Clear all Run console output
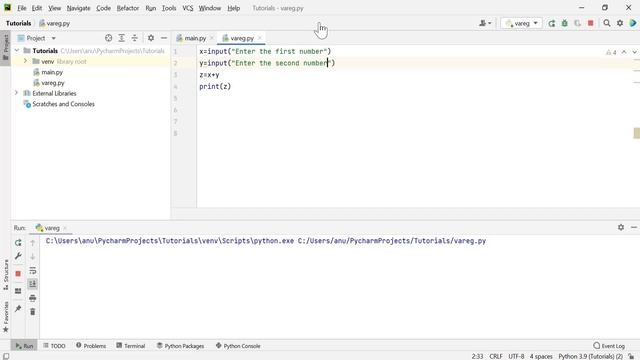The width and height of the screenshot is (640, 360). click(x=33, y=312)
